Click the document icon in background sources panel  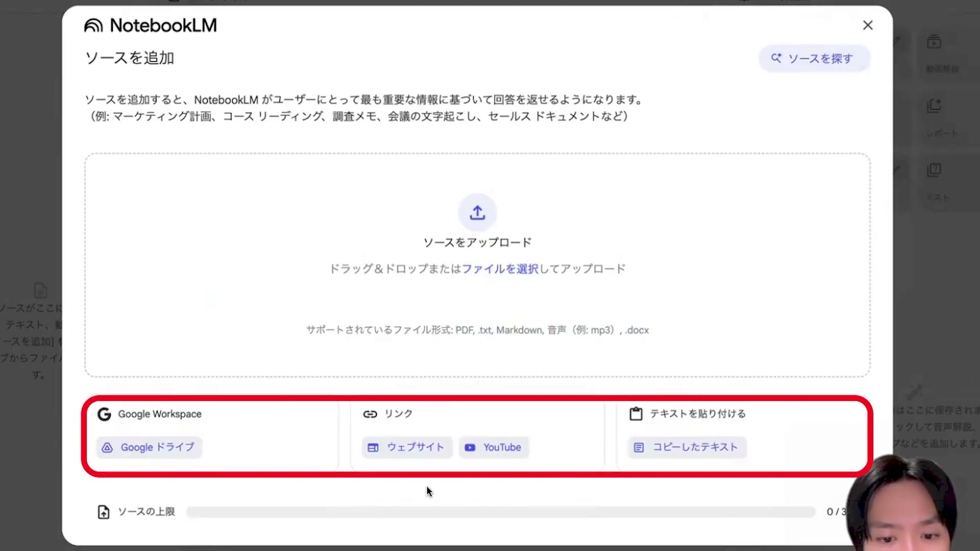40,291
